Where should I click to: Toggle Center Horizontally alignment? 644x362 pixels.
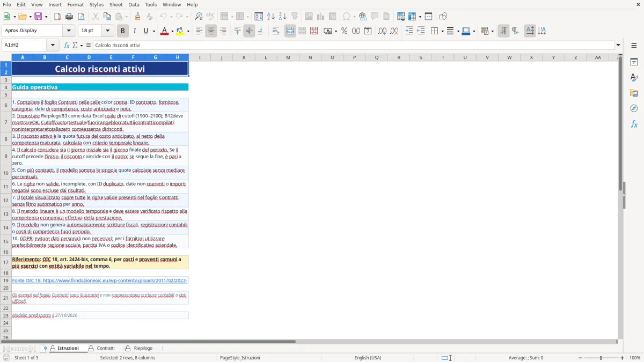(x=211, y=31)
